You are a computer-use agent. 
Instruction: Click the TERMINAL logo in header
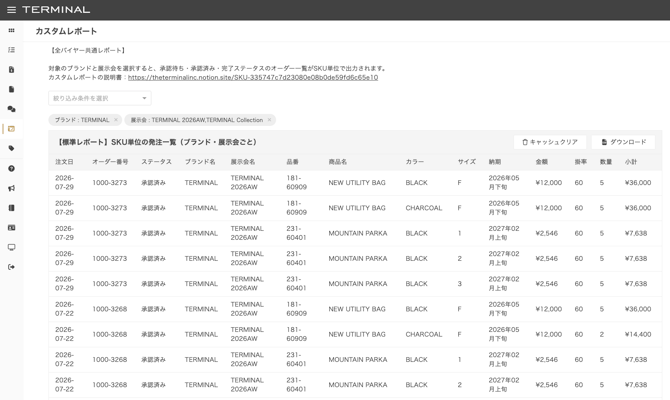pos(56,9)
